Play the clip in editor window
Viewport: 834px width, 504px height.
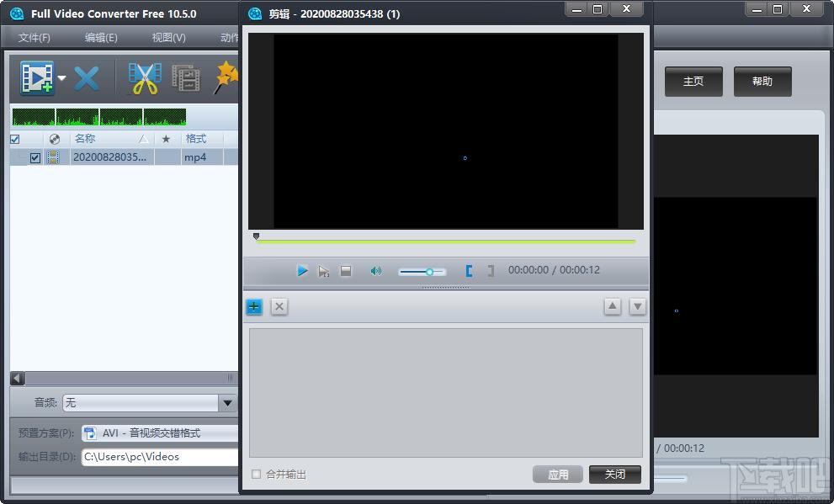pos(302,271)
